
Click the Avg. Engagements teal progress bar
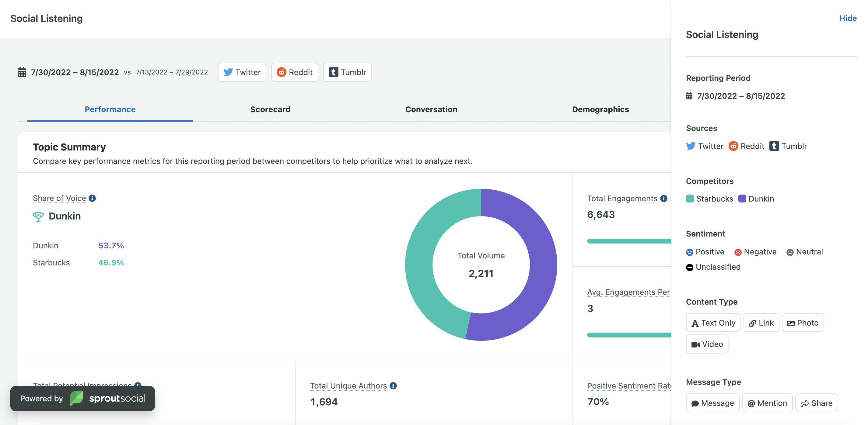point(629,335)
